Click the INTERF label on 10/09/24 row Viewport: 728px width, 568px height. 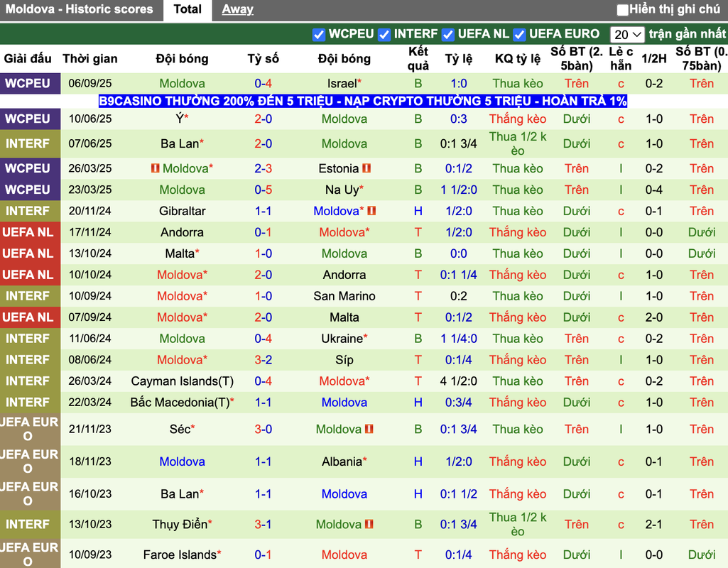[28, 296]
